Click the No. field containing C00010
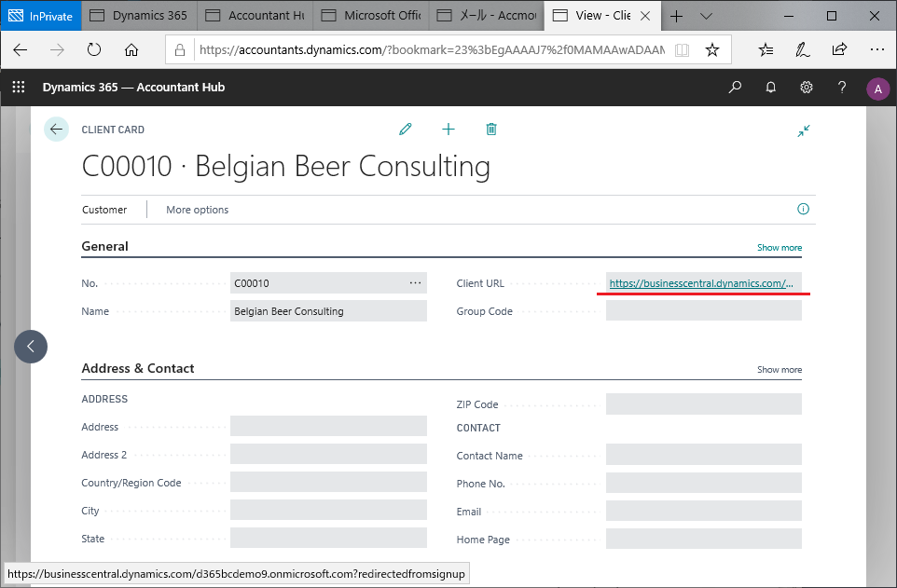Viewport: 897px width, 588px height. (x=328, y=283)
